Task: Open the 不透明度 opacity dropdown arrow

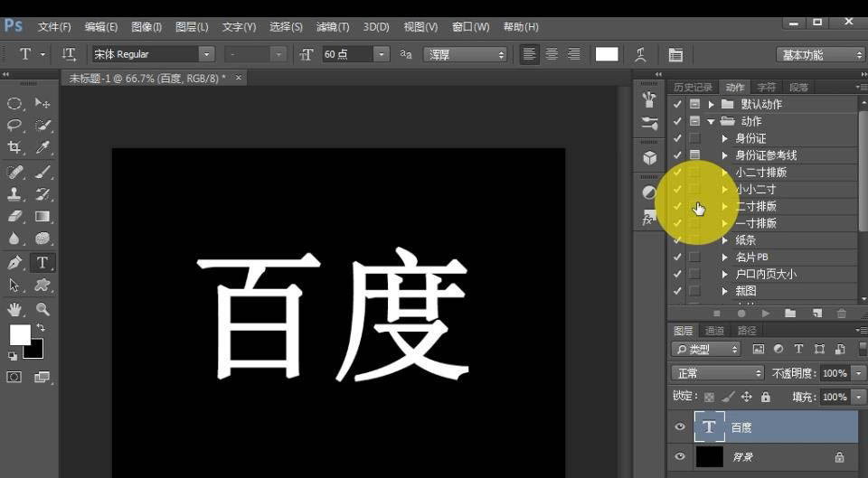Action: (859, 373)
